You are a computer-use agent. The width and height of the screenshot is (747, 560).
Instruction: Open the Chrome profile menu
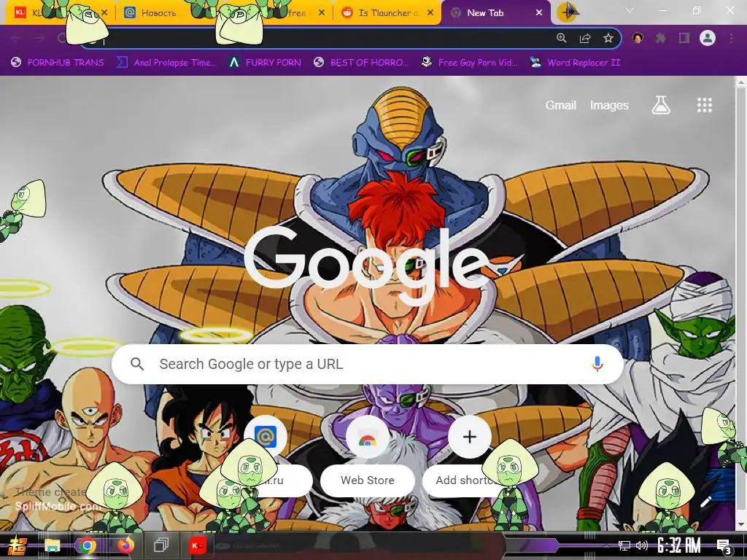pyautogui.click(x=708, y=38)
